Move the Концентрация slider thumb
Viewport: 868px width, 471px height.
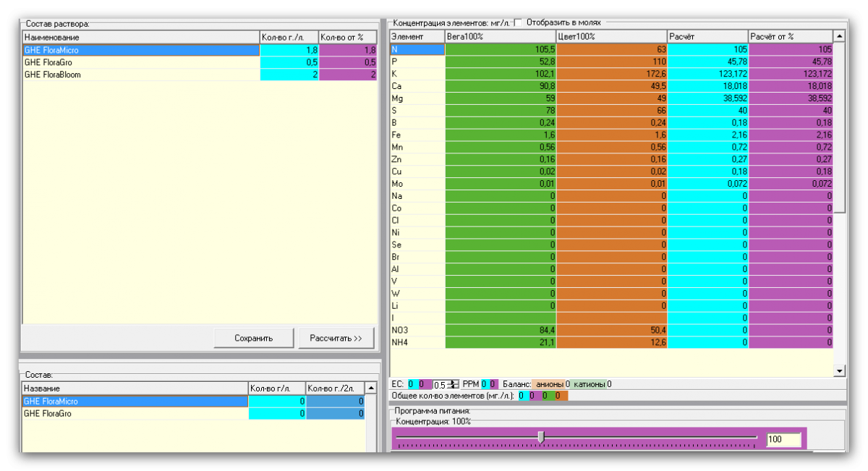click(540, 437)
